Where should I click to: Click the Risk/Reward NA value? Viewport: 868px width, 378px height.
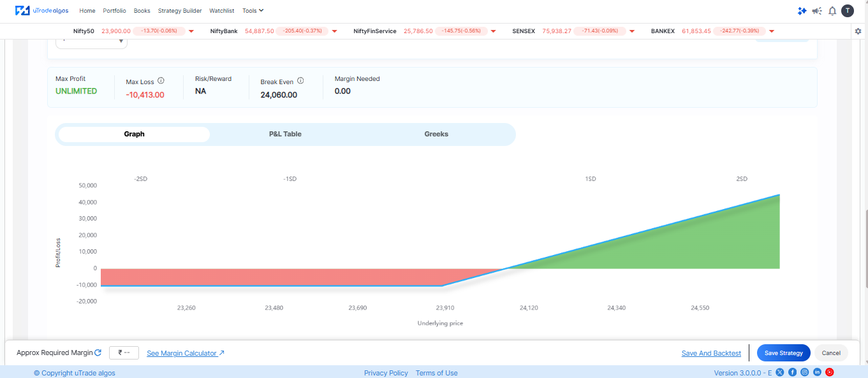click(200, 91)
